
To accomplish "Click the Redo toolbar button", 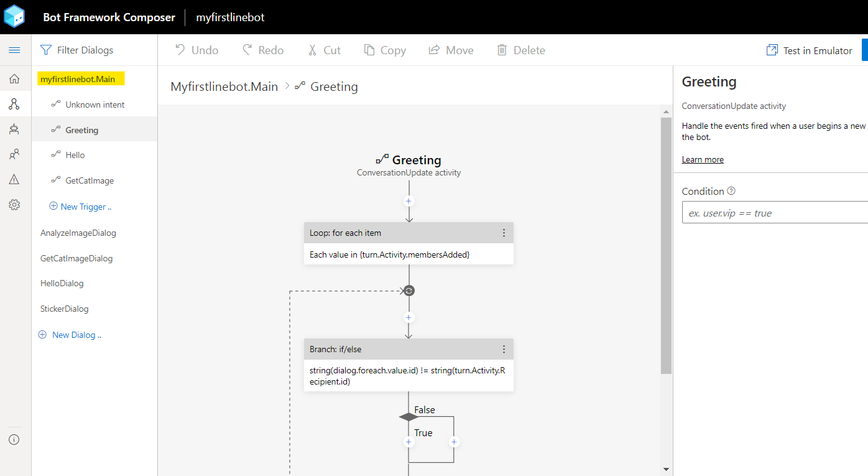I will [x=263, y=50].
